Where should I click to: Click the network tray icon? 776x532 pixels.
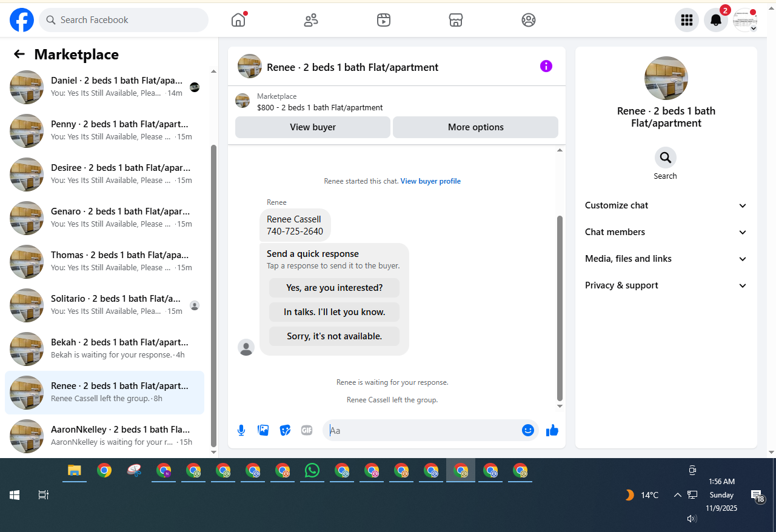click(692, 495)
